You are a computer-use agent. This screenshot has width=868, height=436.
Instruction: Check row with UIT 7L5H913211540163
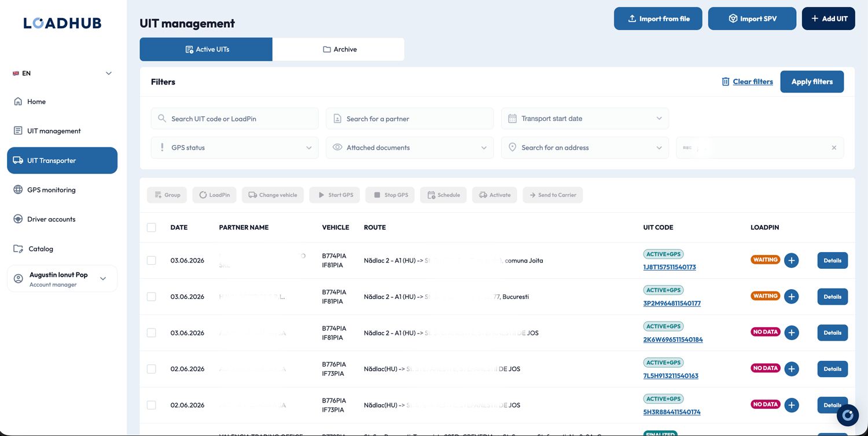pyautogui.click(x=152, y=369)
